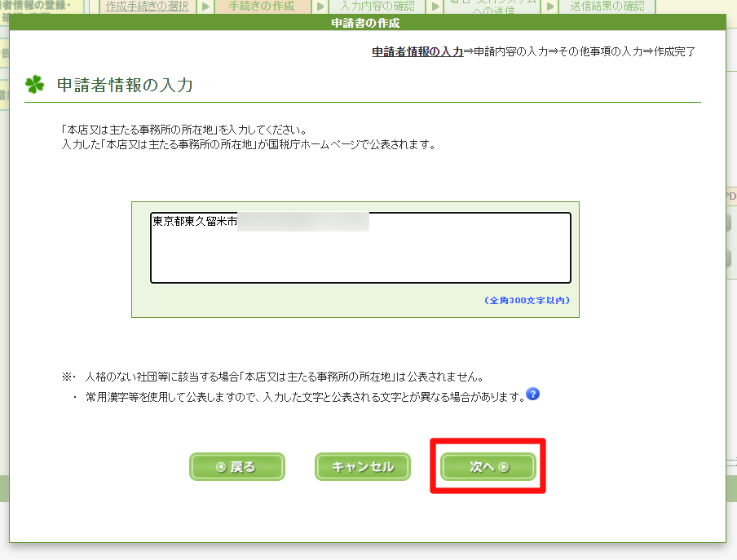Open the 作成手続きの選択 step tab
The width and height of the screenshot is (737, 560).
[x=148, y=7]
